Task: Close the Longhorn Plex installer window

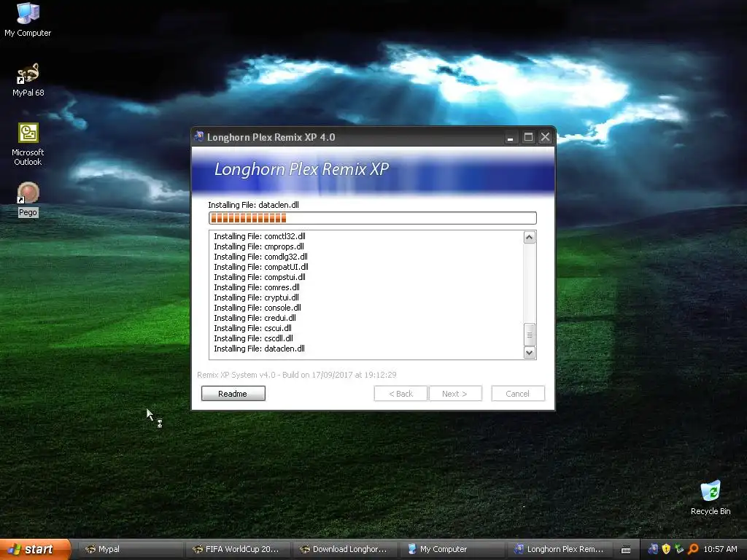Action: [x=545, y=137]
